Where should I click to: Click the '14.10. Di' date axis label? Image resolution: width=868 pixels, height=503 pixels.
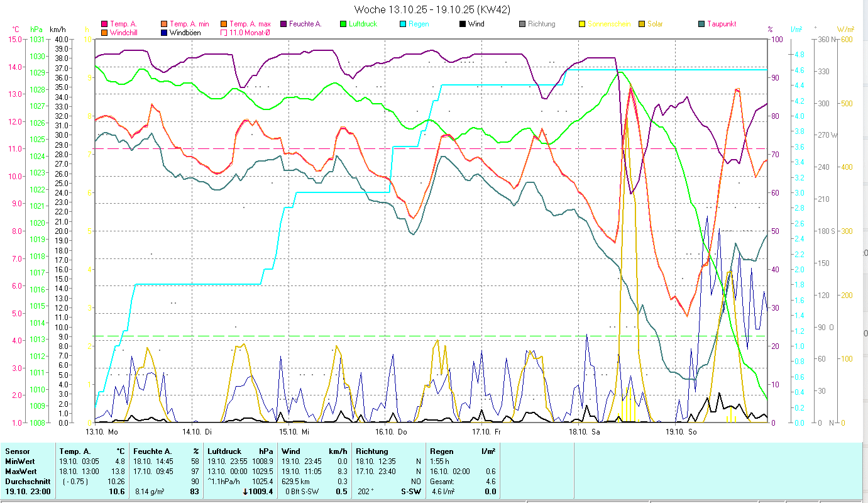click(197, 432)
